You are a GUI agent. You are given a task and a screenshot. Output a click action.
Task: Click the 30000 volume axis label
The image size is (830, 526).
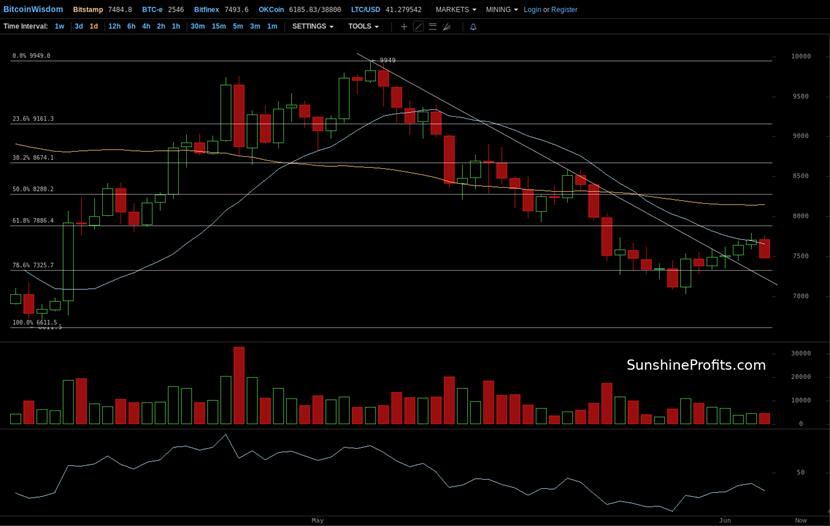click(x=801, y=353)
